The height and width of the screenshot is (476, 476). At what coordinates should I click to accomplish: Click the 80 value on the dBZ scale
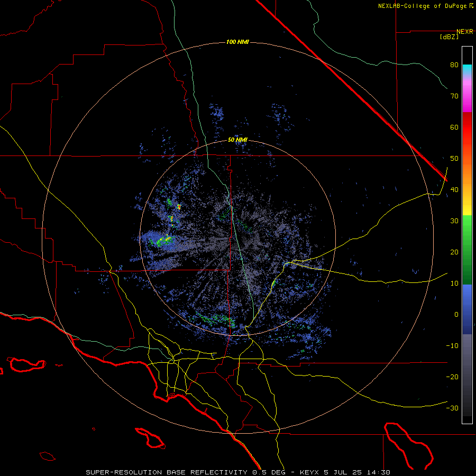pyautogui.click(x=454, y=65)
